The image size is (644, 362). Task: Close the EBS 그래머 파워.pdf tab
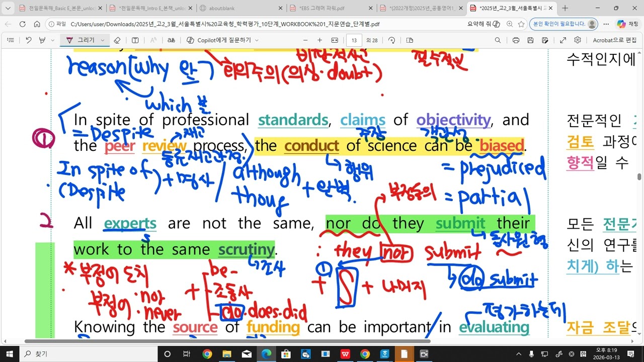pyautogui.click(x=371, y=8)
